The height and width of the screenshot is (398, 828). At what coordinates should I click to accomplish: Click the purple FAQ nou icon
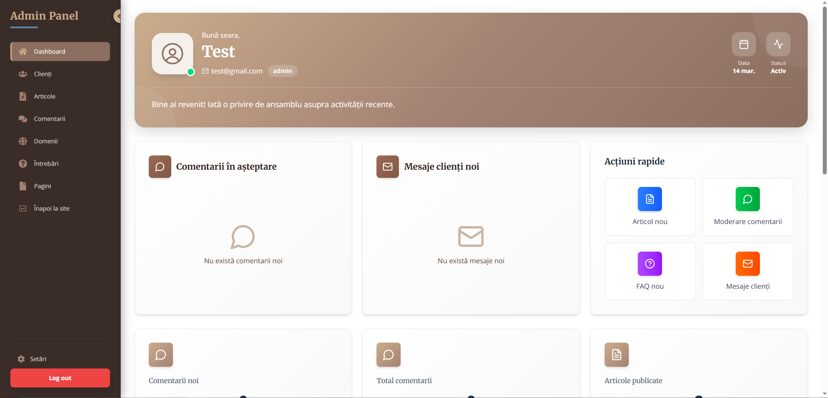650,264
